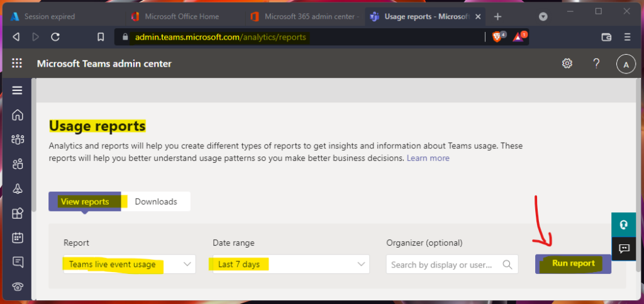Open Meetings calendar icon in sidebar
Screen dimensions: 644x304
pyautogui.click(x=17, y=237)
